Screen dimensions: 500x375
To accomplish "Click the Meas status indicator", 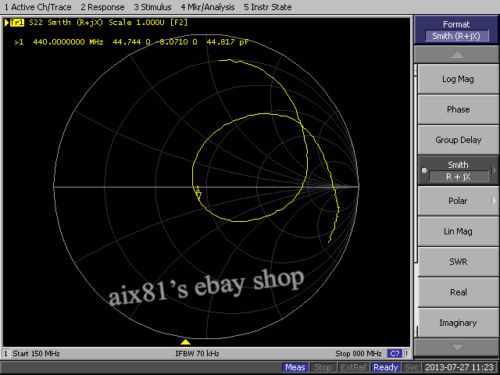I will coord(295,367).
